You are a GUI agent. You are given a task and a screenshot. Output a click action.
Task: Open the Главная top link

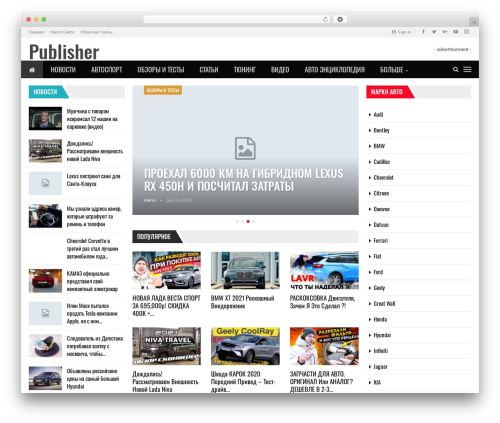pos(37,32)
